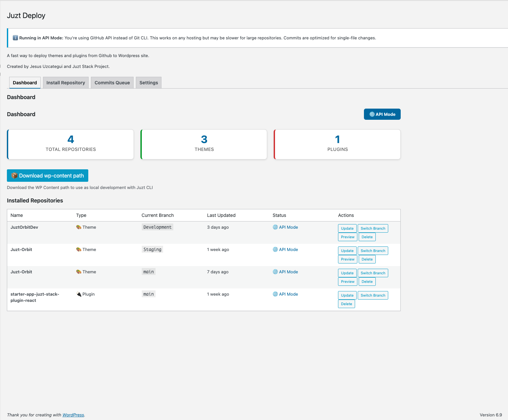Click "1 week ago" in the Plugin row
Viewport: 508px width, 420px height.
click(218, 294)
